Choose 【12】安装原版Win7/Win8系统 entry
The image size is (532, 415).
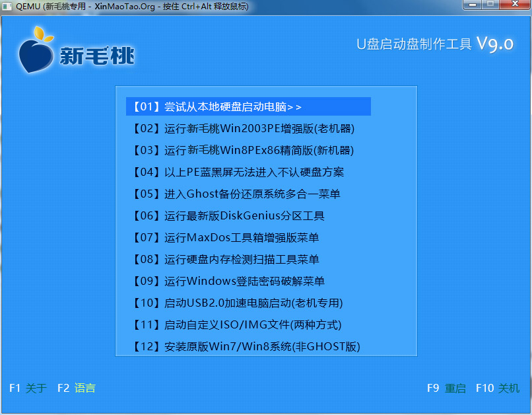click(246, 346)
